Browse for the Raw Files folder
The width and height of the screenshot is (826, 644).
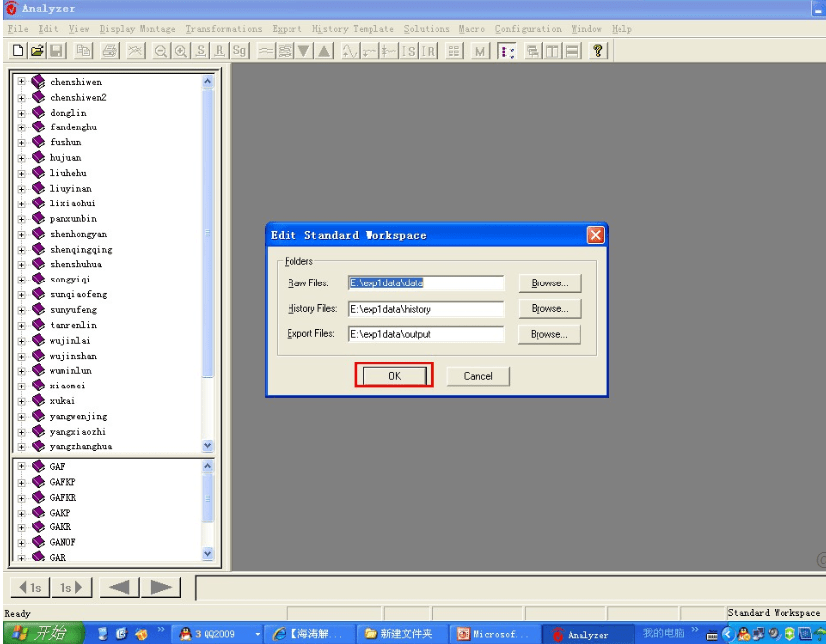[549, 283]
